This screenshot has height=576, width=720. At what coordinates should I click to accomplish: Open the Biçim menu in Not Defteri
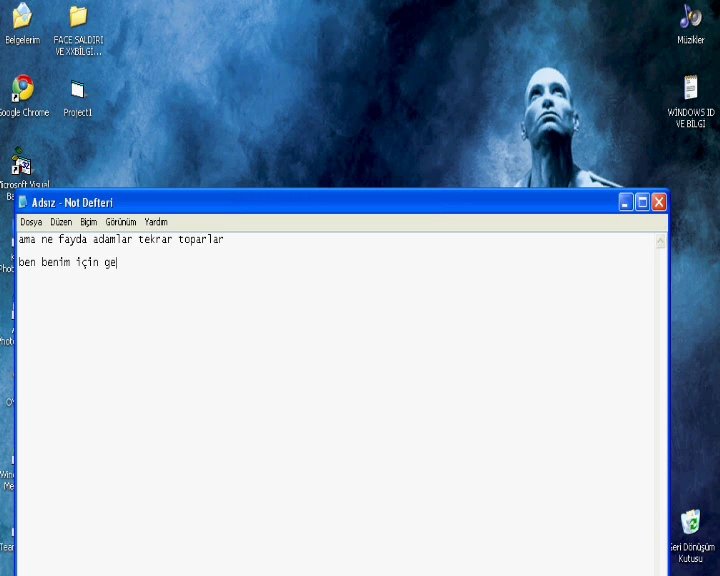[x=89, y=222]
